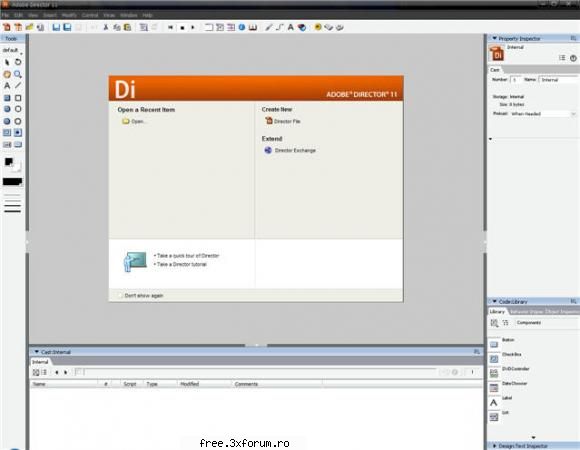Open the Text window A icon

pos(291,27)
